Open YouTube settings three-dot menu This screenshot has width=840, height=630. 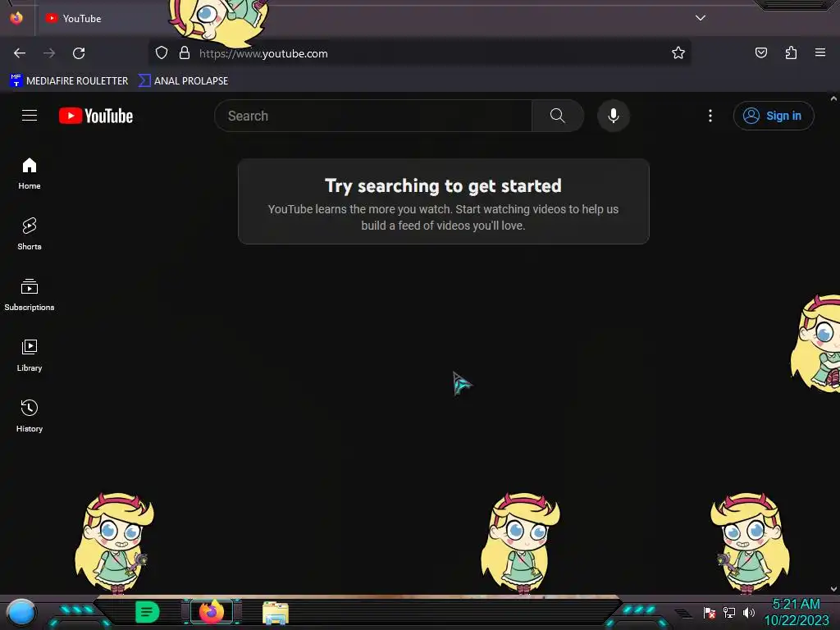[710, 116]
